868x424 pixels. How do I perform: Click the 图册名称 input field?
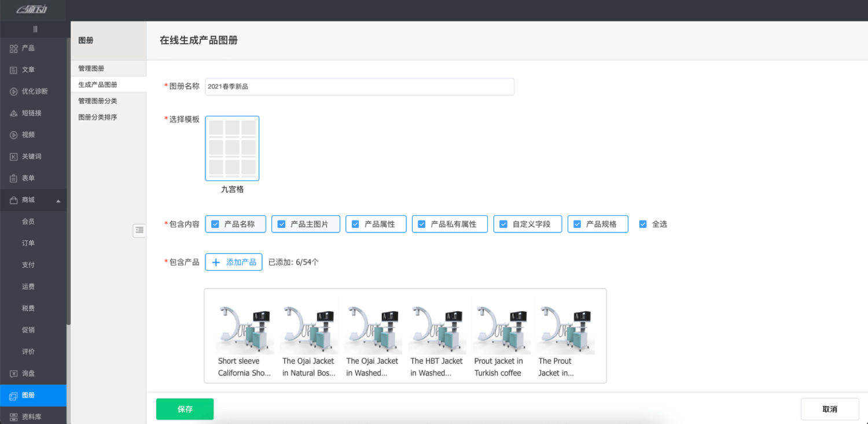359,87
